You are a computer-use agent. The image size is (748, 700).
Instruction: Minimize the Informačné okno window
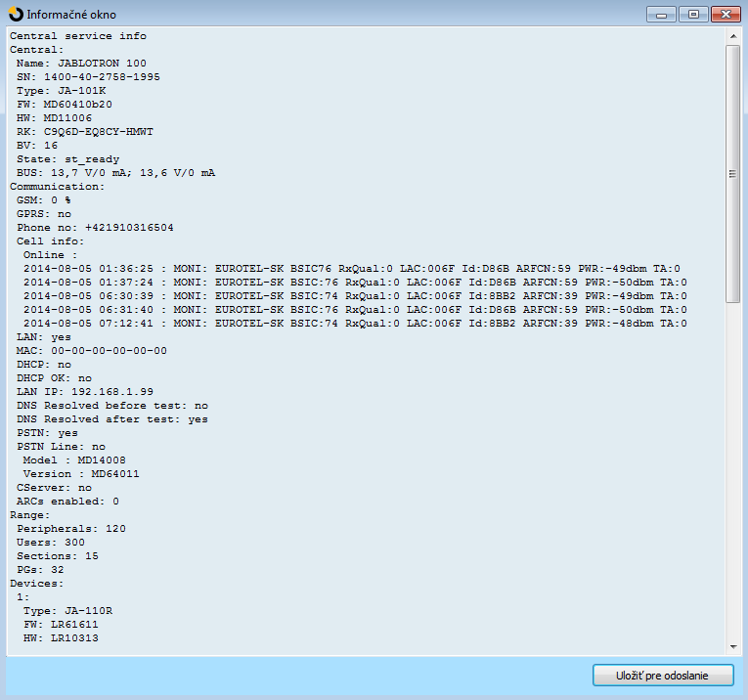661,15
